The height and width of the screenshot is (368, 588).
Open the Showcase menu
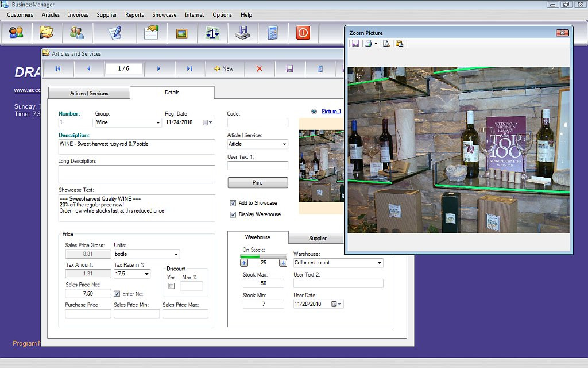click(x=164, y=15)
